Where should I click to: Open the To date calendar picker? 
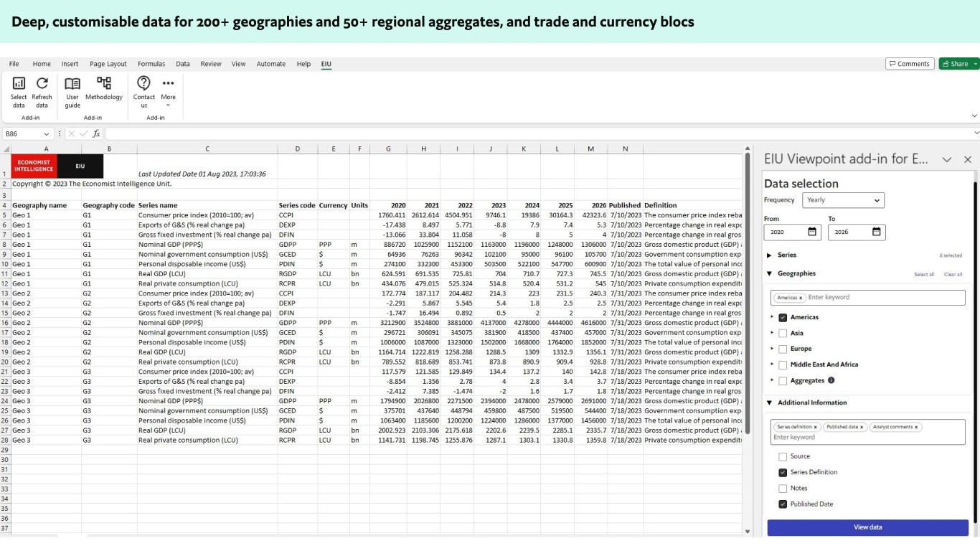click(876, 232)
